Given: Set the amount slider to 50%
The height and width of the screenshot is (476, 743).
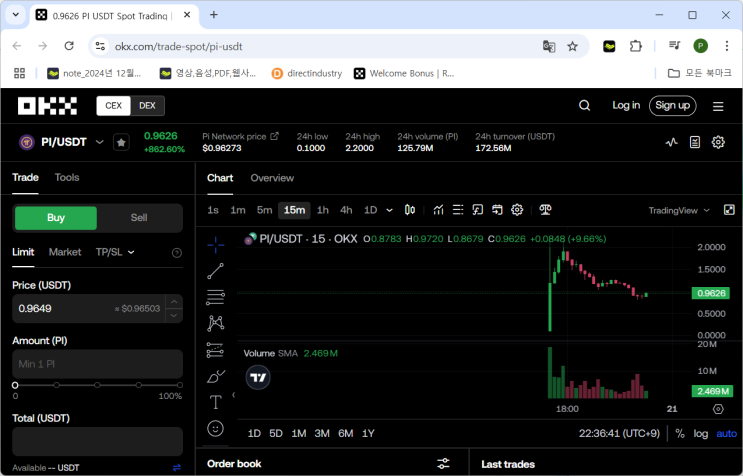Looking at the screenshot, I should (97, 385).
